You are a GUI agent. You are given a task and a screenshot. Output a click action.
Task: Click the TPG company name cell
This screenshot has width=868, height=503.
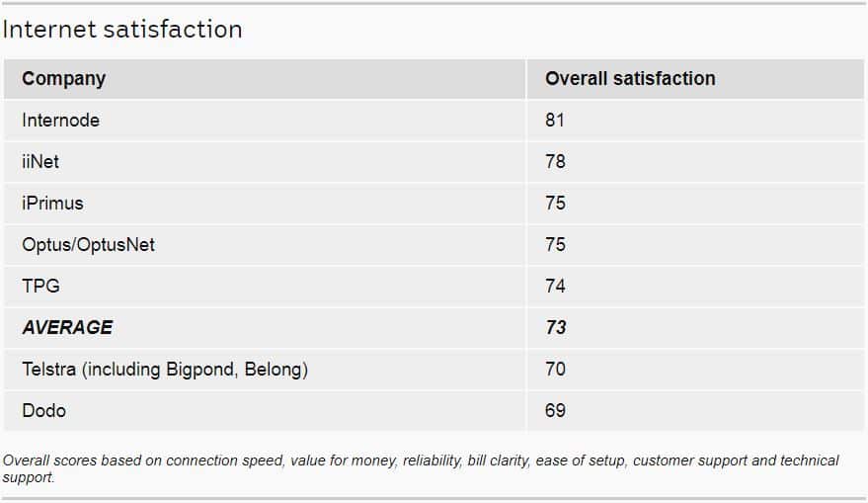41,286
